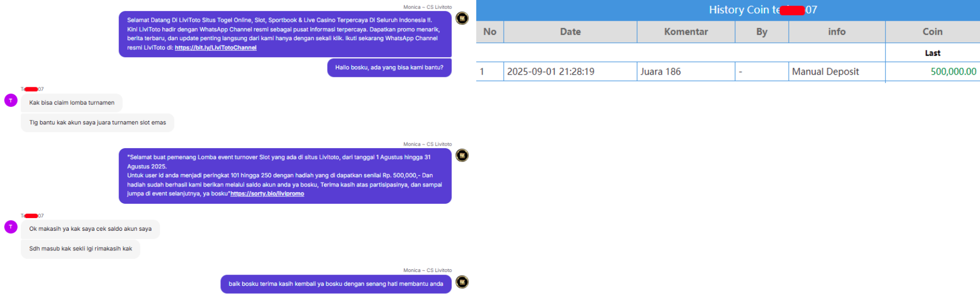Click the 'Monica – CS Livitoto' label above the winner message
Screen dimensions: 980x299
pyautogui.click(x=428, y=144)
